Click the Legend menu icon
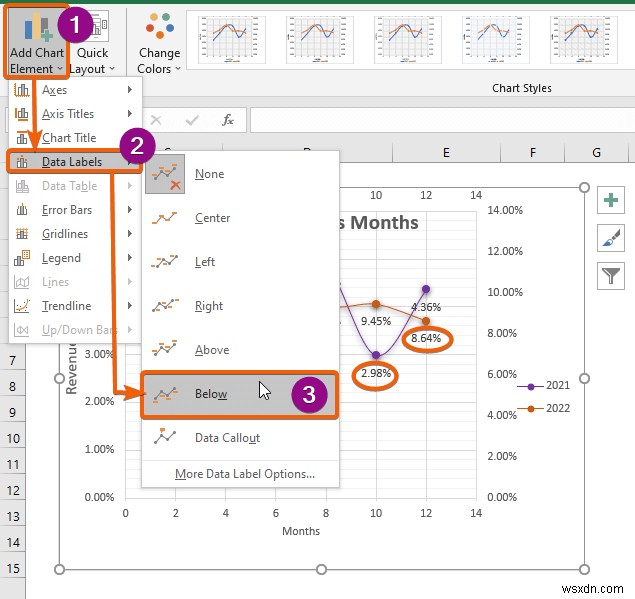Image resolution: width=635 pixels, height=599 pixels. (x=21, y=258)
